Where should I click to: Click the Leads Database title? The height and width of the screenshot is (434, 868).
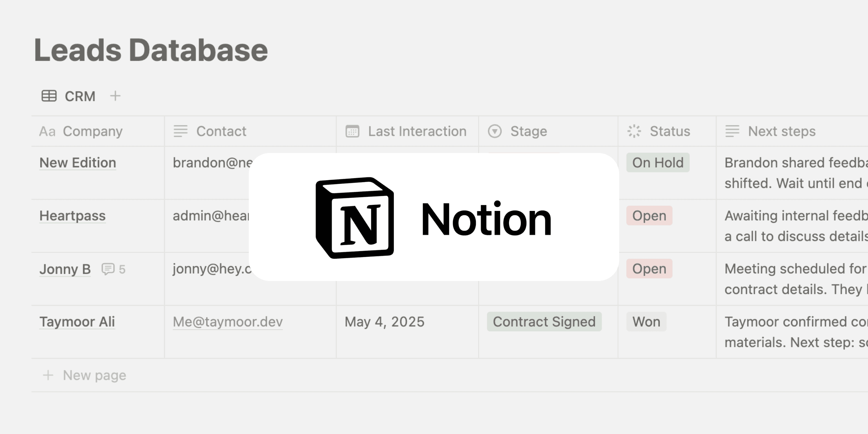point(151,50)
